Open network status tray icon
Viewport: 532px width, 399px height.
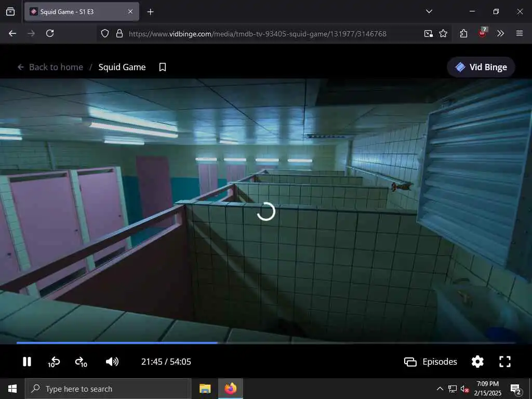(x=453, y=389)
